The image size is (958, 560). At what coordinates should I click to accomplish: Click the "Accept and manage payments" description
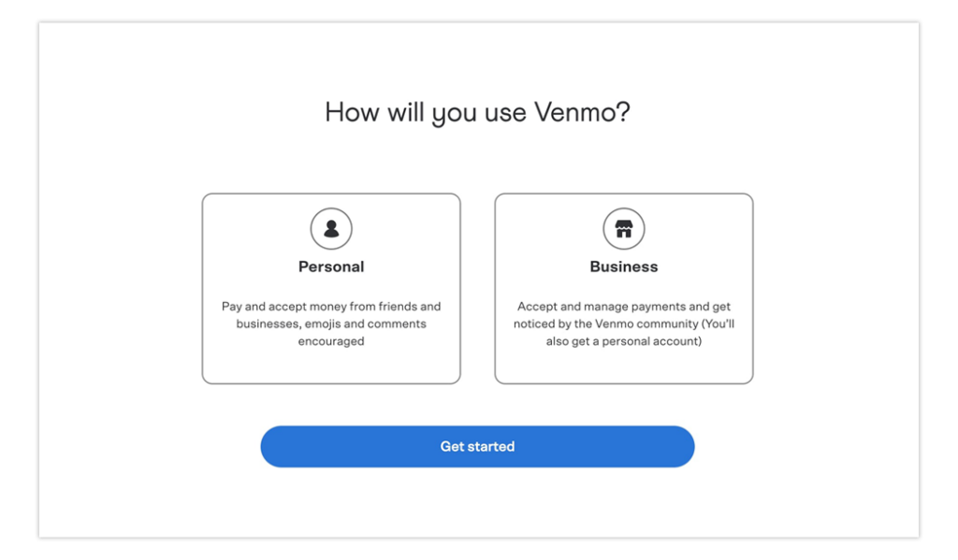(624, 307)
